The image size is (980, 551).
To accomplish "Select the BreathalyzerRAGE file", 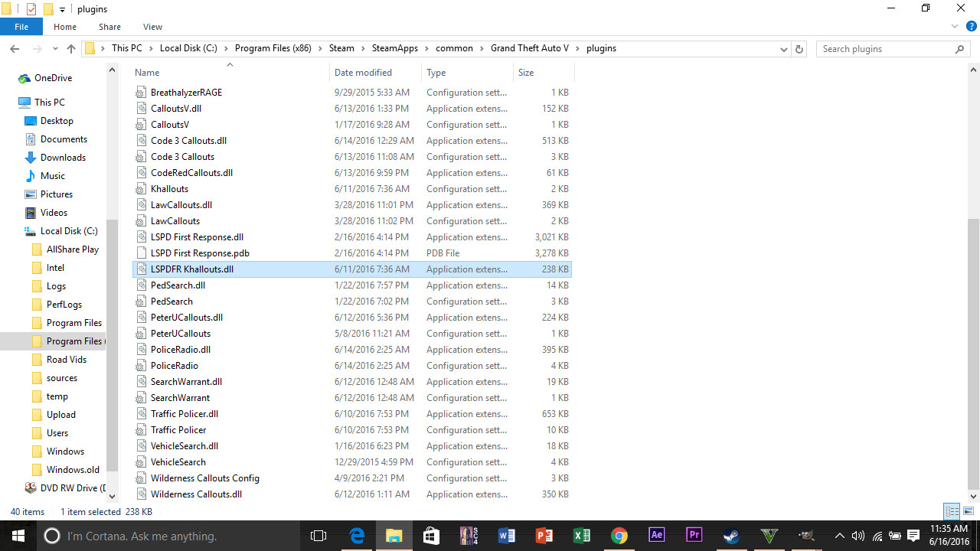I will point(186,93).
